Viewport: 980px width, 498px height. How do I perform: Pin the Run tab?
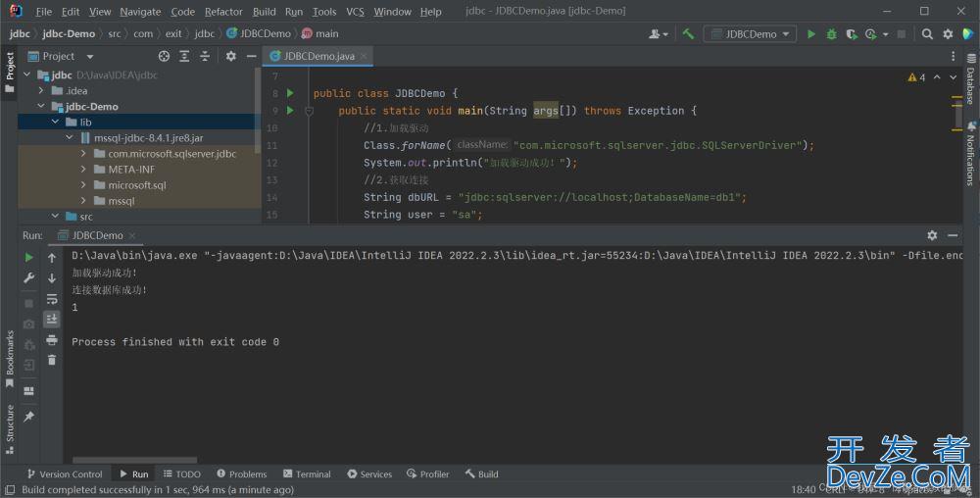(x=28, y=417)
